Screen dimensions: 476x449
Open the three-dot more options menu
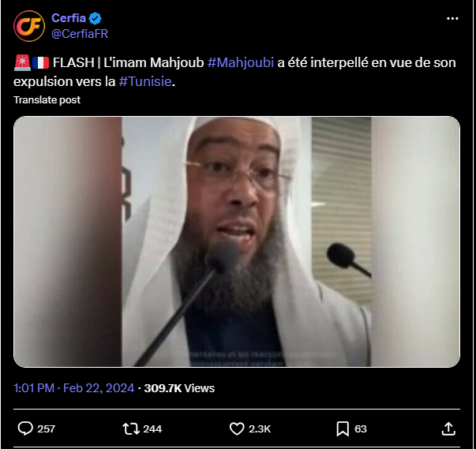click(452, 18)
